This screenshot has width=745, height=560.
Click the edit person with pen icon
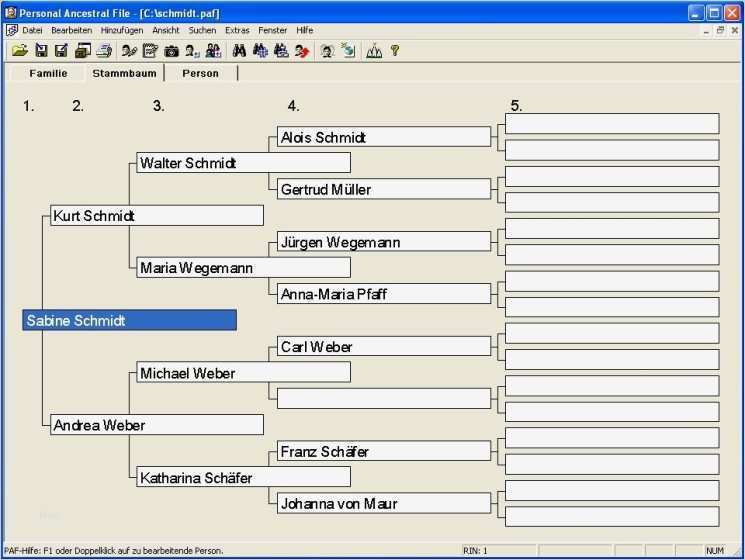(129, 50)
